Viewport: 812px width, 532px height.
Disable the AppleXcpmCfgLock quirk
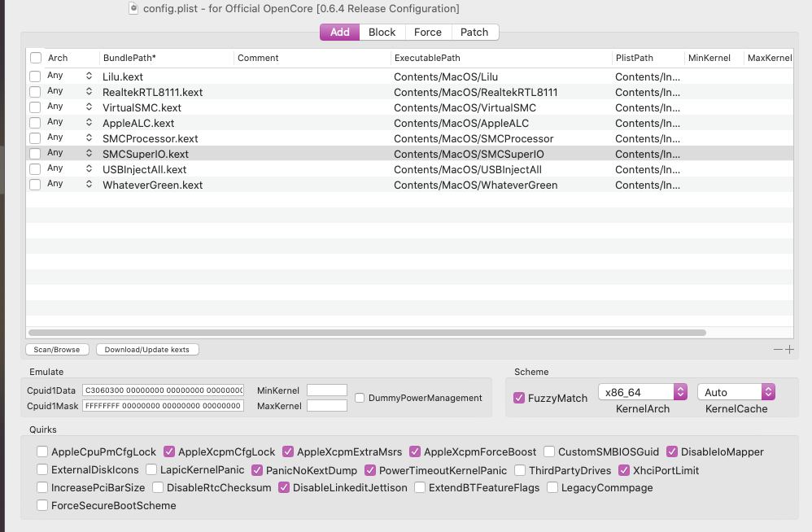169,451
